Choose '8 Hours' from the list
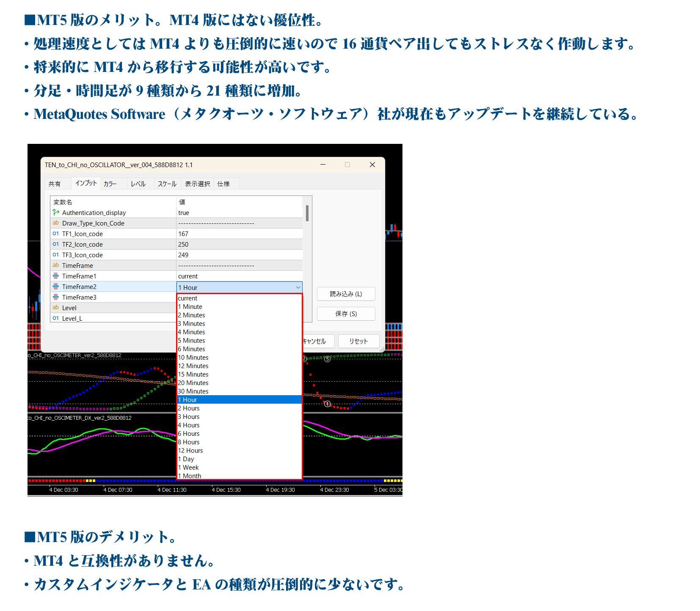This screenshot has width=700, height=611. pyautogui.click(x=240, y=442)
